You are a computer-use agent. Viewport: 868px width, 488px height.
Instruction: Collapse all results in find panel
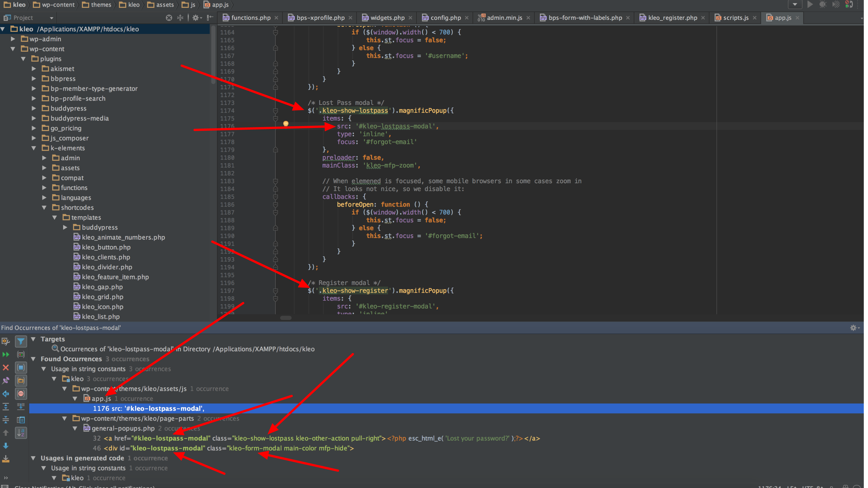(6, 420)
